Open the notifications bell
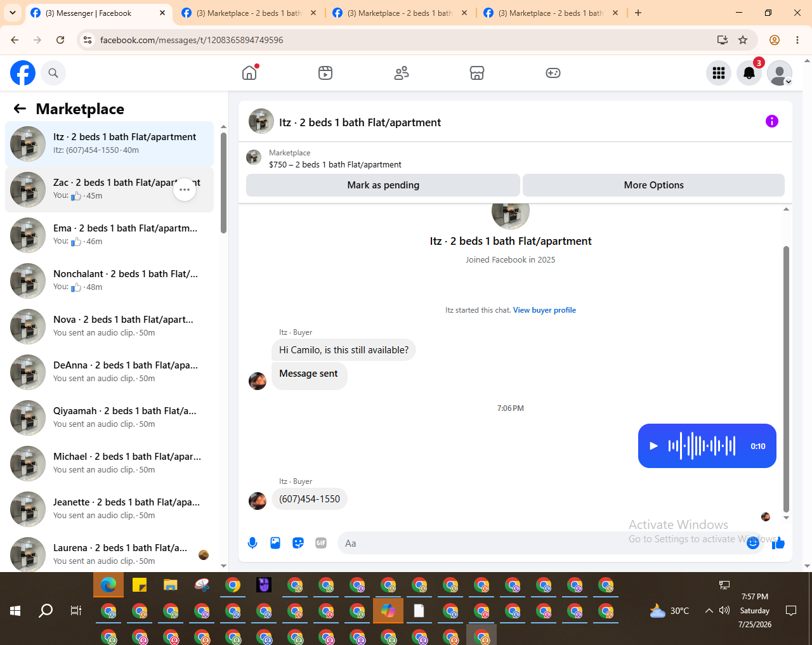Viewport: 812px width, 645px height. click(x=749, y=73)
